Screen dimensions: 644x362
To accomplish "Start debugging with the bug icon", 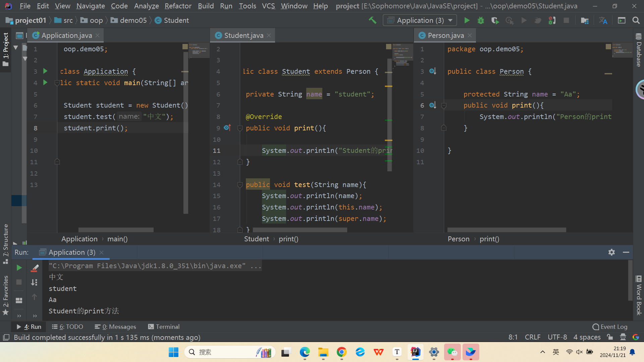I will pyautogui.click(x=481, y=20).
